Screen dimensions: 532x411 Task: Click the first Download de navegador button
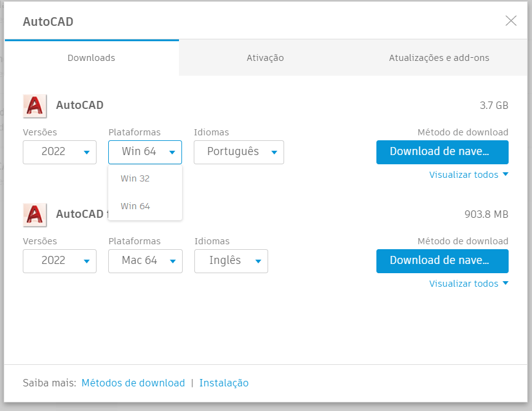point(442,152)
